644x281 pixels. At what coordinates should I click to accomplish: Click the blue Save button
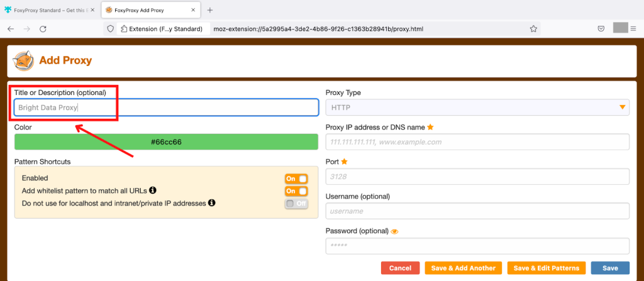point(610,268)
